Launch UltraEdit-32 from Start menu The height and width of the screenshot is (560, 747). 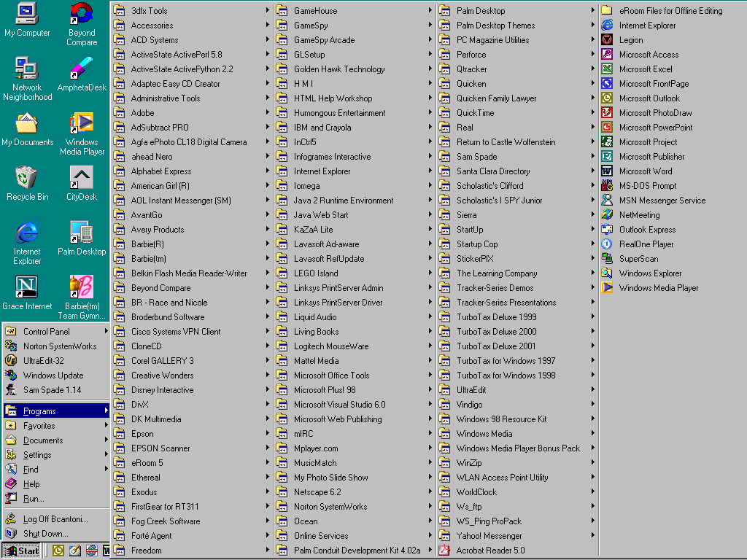click(57, 360)
